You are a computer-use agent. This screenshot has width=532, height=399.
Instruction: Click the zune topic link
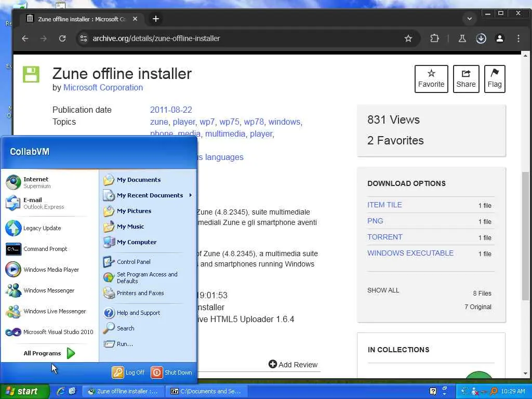coord(159,122)
